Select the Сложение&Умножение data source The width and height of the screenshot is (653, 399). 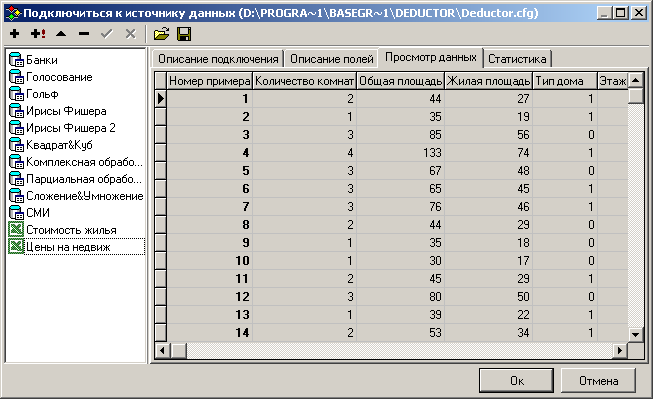(76, 196)
